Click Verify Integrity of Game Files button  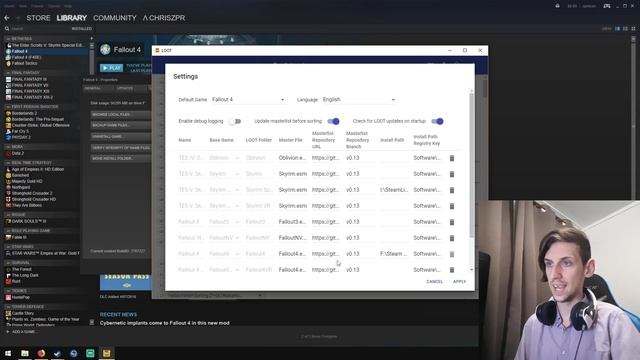[x=121, y=148]
